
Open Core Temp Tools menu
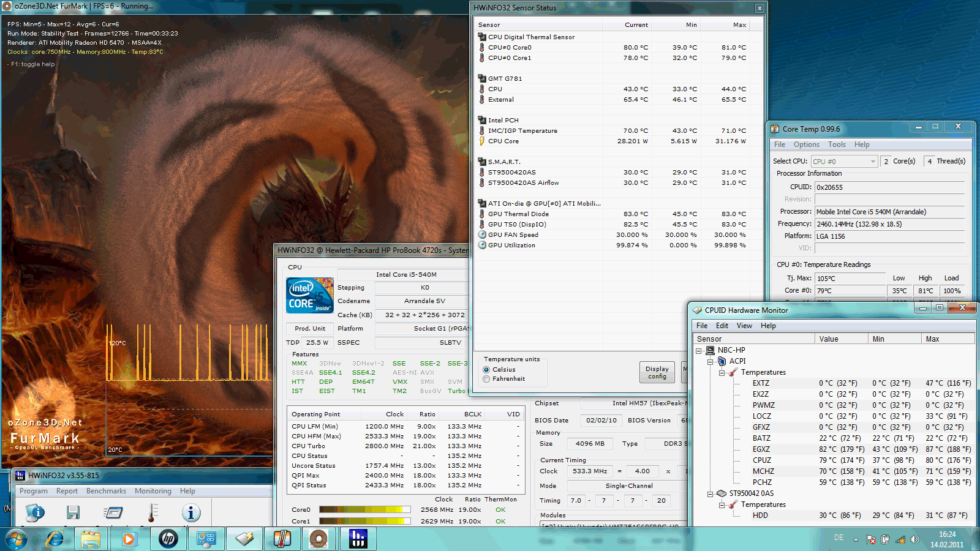point(837,144)
